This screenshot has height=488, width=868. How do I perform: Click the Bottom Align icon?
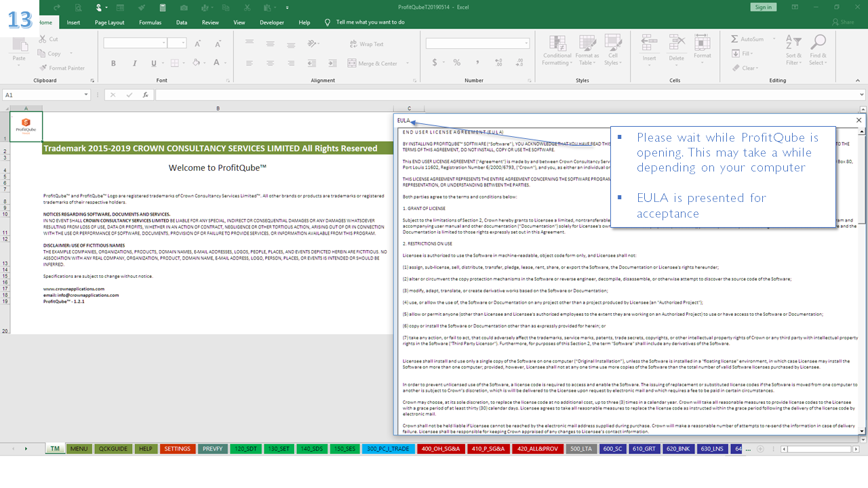point(290,43)
